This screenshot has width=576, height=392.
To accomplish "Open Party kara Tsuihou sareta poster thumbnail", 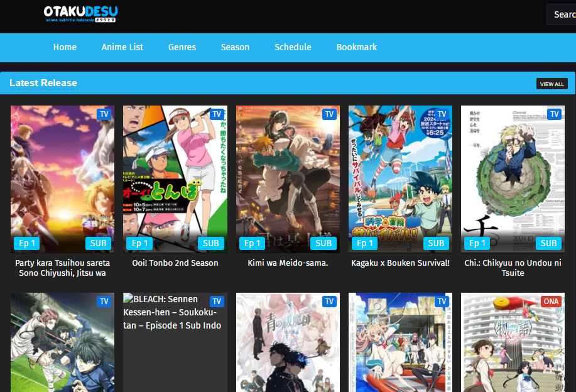I will (x=62, y=179).
